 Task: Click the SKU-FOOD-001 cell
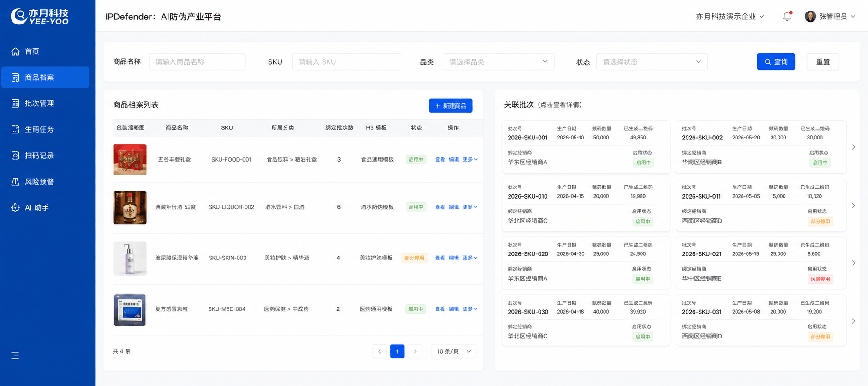click(231, 159)
